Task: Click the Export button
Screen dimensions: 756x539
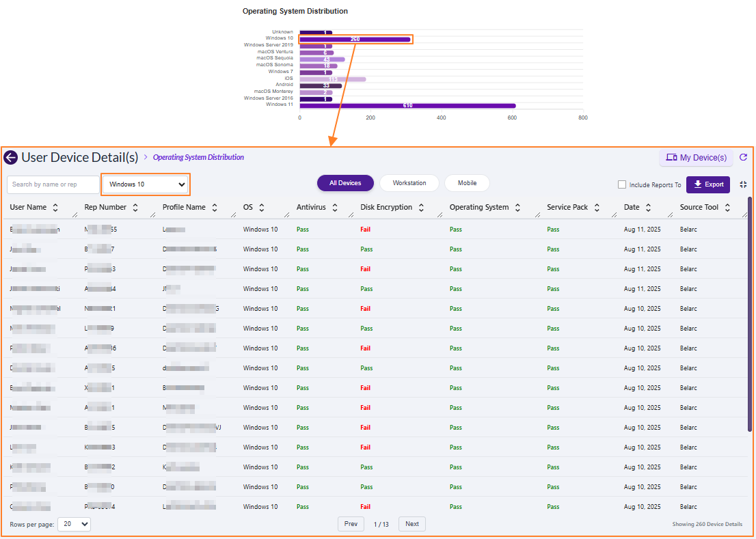Action: [x=708, y=184]
